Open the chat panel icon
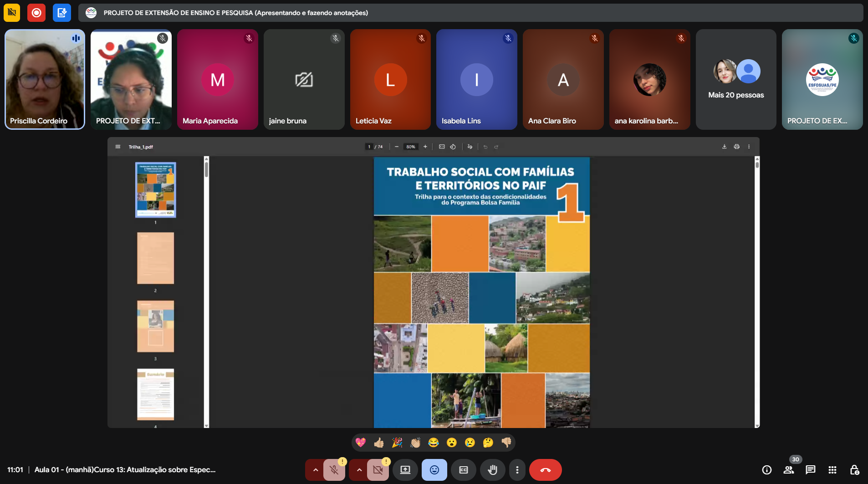 810,470
